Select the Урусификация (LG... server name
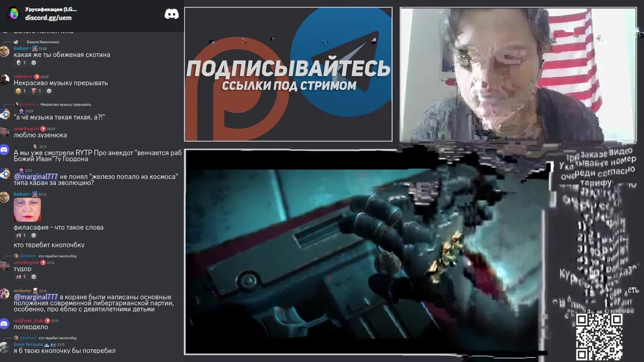Image resolution: width=644 pixels, height=362 pixels. point(51,9)
